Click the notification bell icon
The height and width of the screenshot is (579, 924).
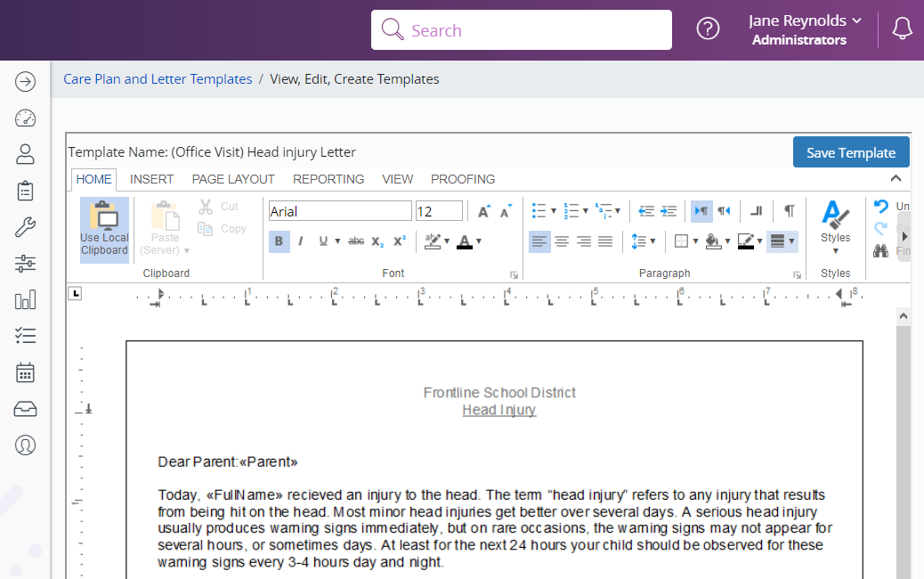(x=902, y=28)
